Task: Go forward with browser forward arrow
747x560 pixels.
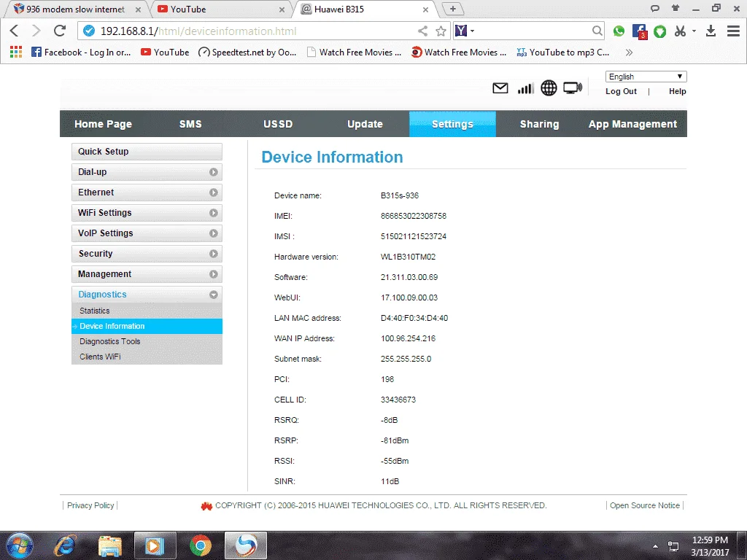Action: 36,31
